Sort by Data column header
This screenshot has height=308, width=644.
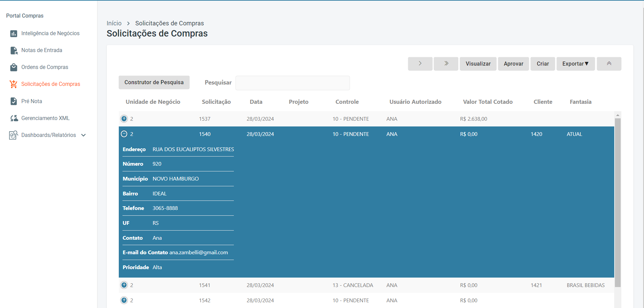coord(256,102)
